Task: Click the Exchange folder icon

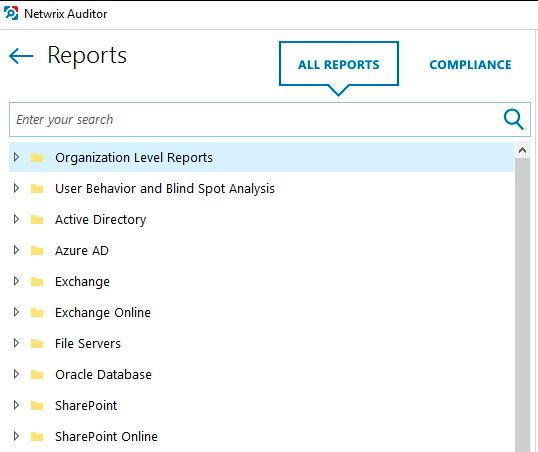Action: pyautogui.click(x=37, y=281)
